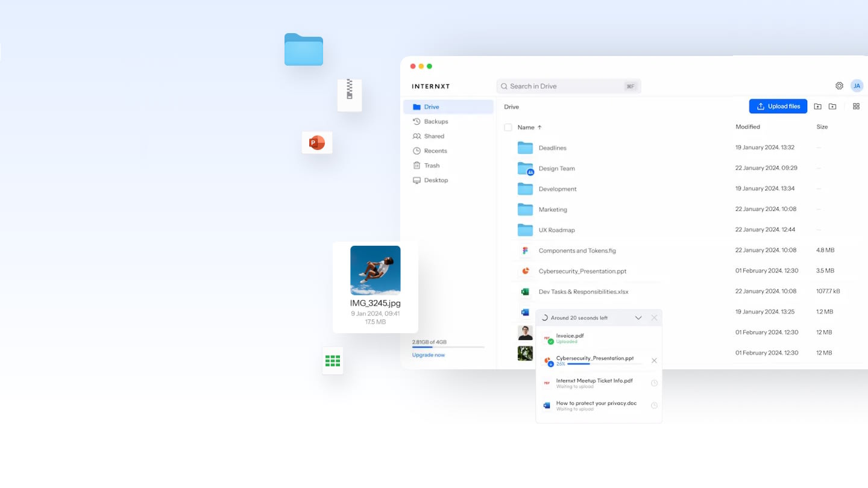
Task: Click the Upgrade now link
Action: tap(428, 355)
